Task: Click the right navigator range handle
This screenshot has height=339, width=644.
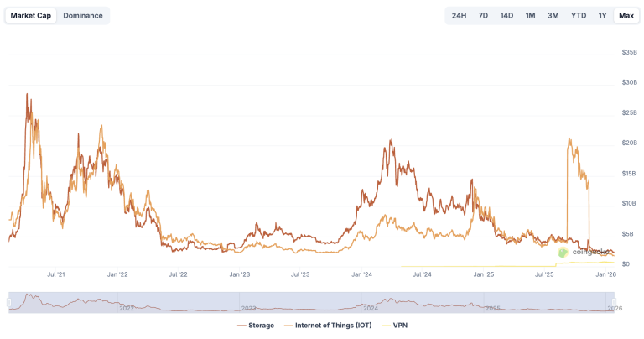Action: (x=614, y=303)
